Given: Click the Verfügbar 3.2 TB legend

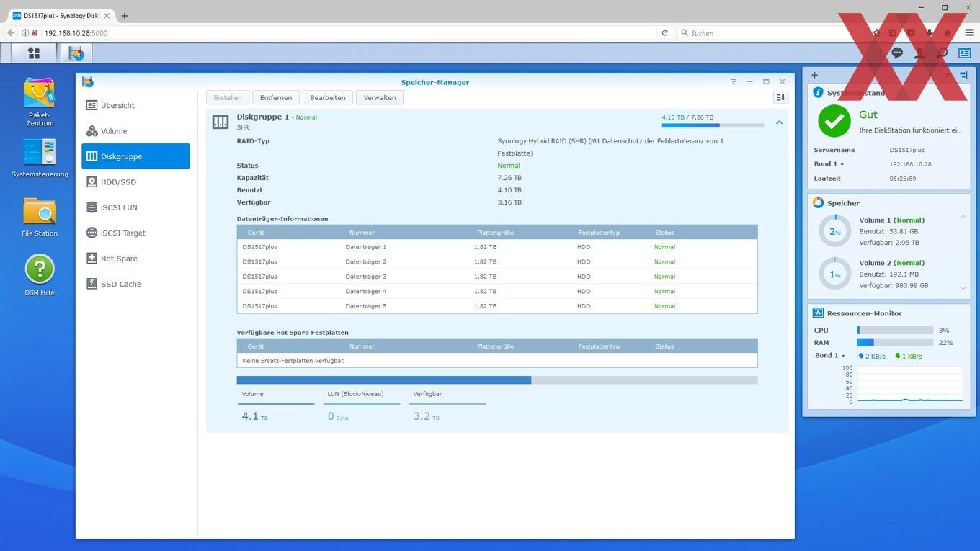Looking at the screenshot, I should point(447,408).
